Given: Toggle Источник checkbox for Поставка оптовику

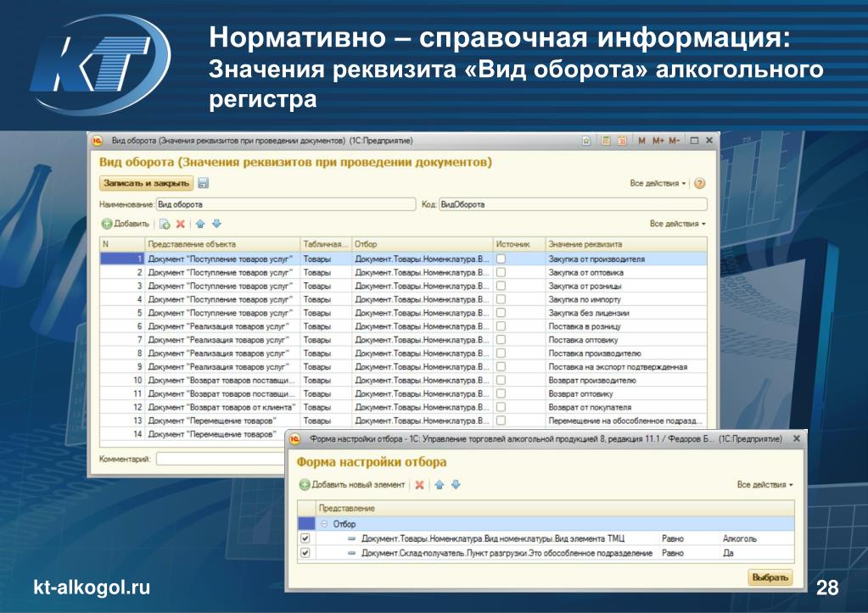Looking at the screenshot, I should (501, 340).
